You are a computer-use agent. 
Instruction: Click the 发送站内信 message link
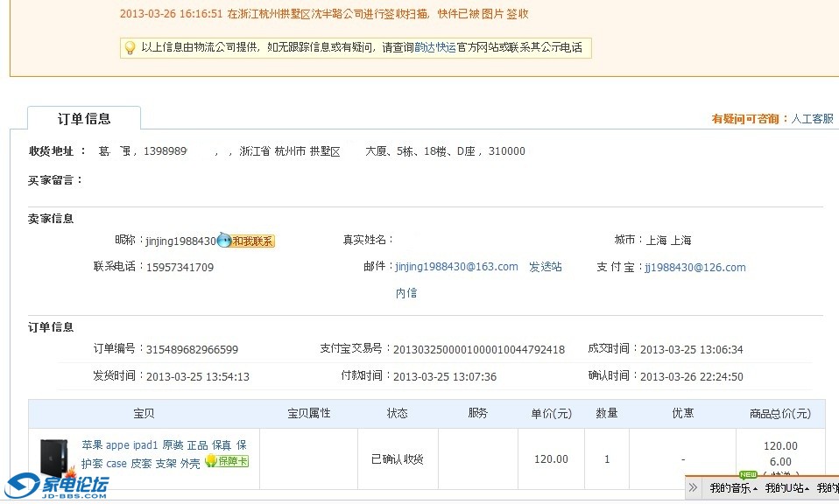pos(545,267)
